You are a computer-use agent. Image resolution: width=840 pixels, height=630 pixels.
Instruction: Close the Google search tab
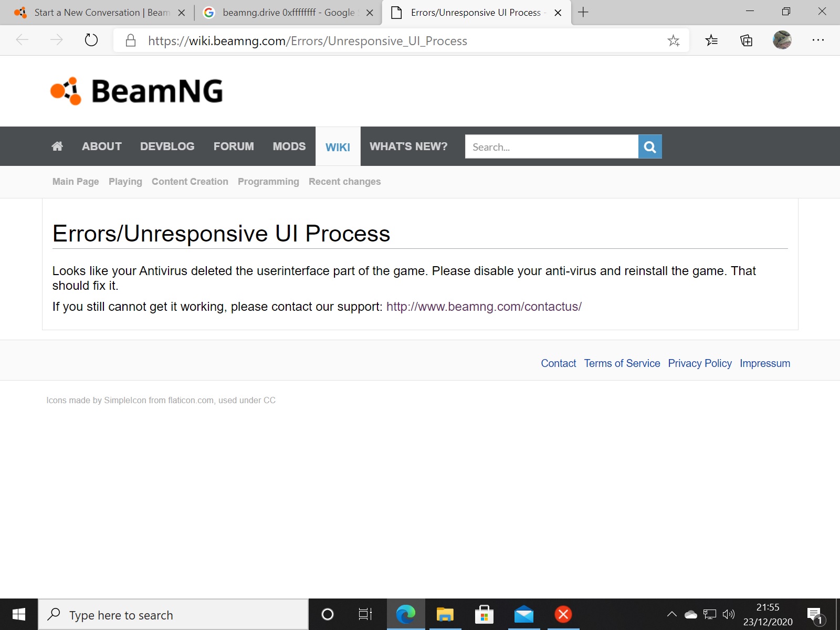pyautogui.click(x=370, y=13)
